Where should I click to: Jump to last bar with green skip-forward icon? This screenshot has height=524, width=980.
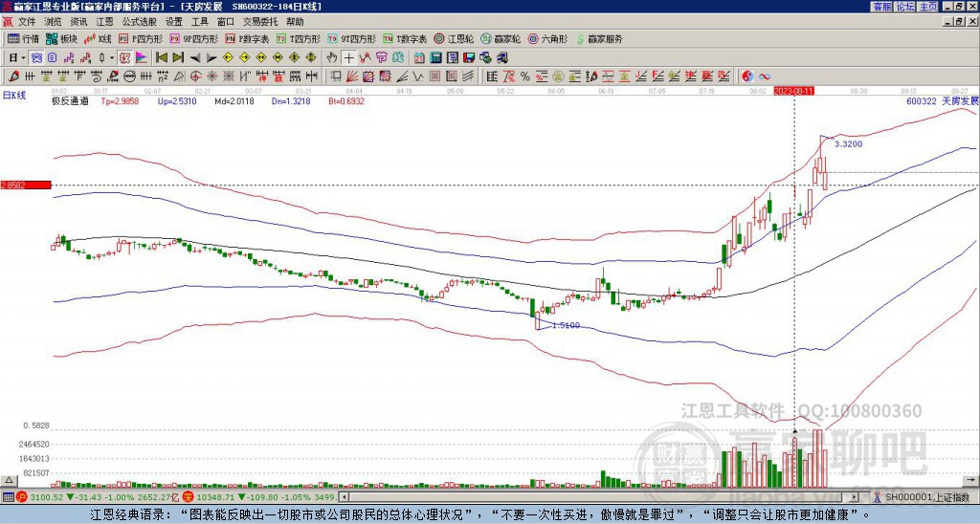[178, 58]
